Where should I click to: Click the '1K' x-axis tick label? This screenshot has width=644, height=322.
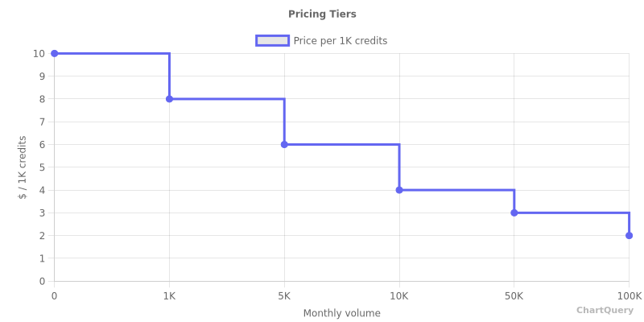[x=169, y=295]
